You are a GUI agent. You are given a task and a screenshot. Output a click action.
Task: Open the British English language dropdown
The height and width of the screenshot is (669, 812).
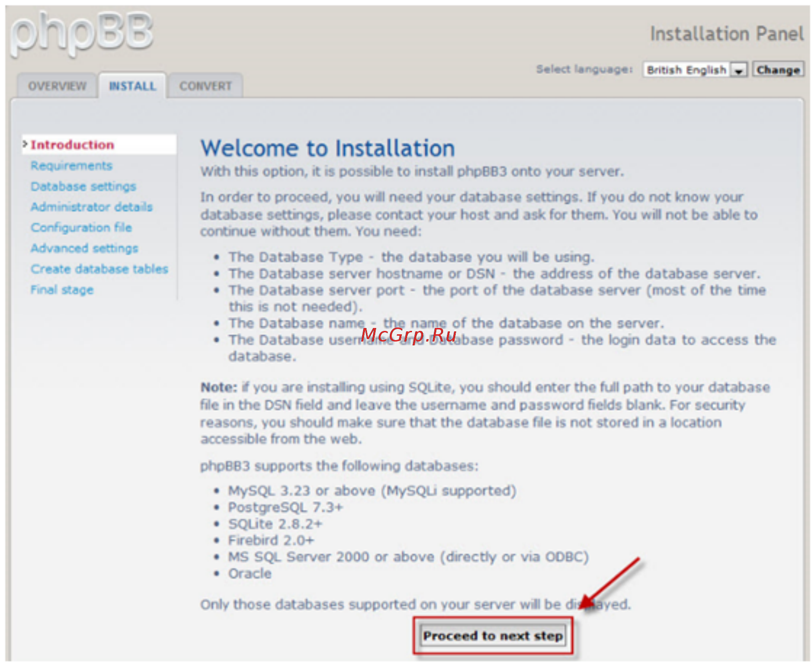tap(695, 70)
